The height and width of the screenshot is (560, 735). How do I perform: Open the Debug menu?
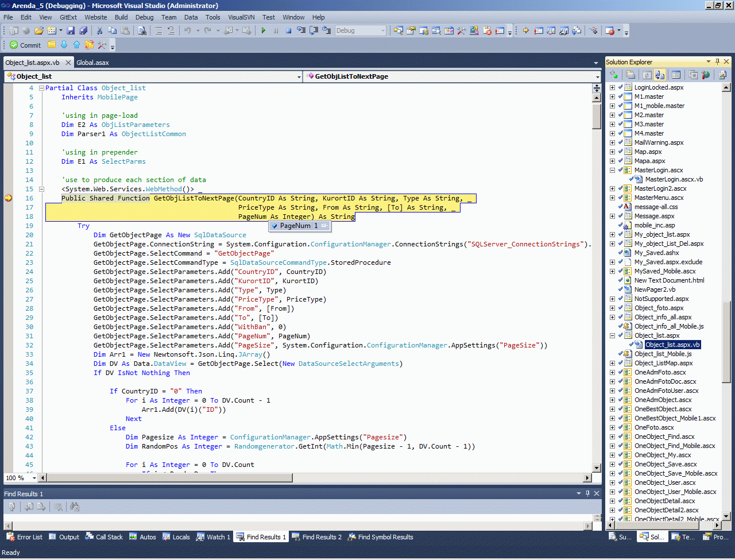point(144,17)
